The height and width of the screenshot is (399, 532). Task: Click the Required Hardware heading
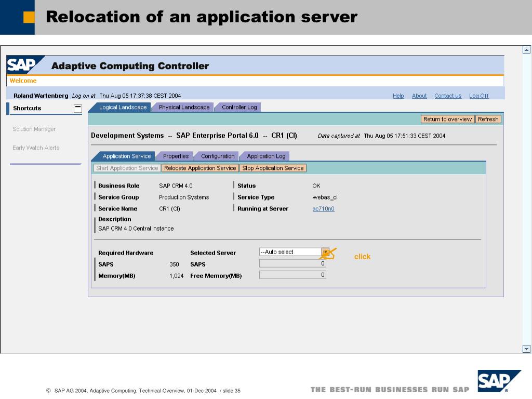[126, 253]
